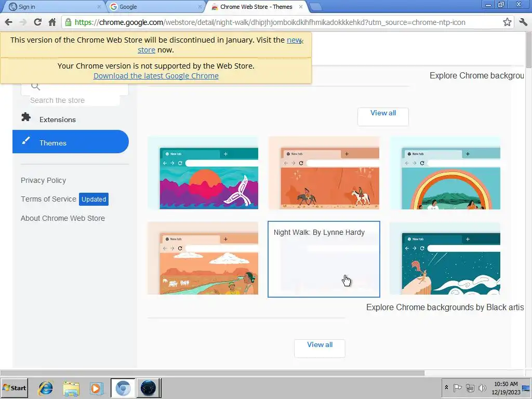The image size is (532, 399).
Task: Click the magnifier search icon in the store
Action: (x=36, y=86)
